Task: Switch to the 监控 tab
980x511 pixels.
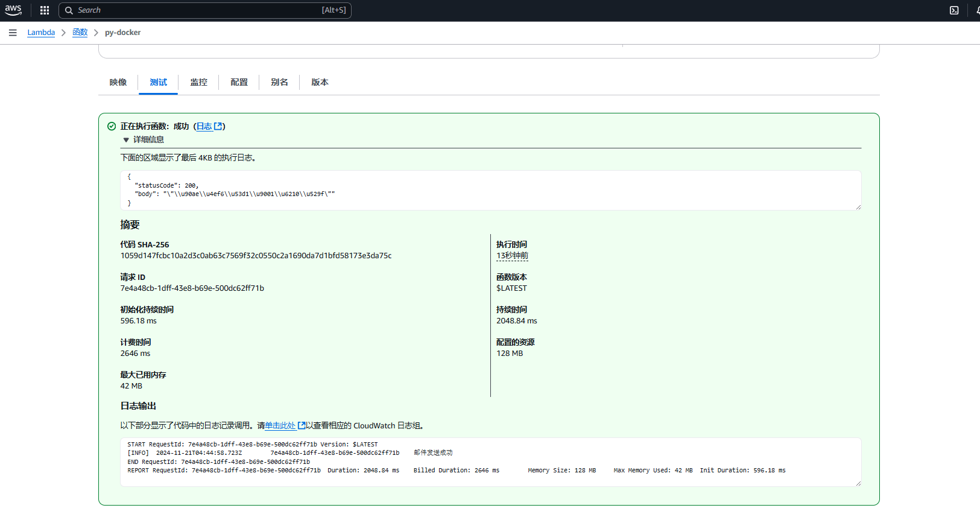Action: pos(198,83)
